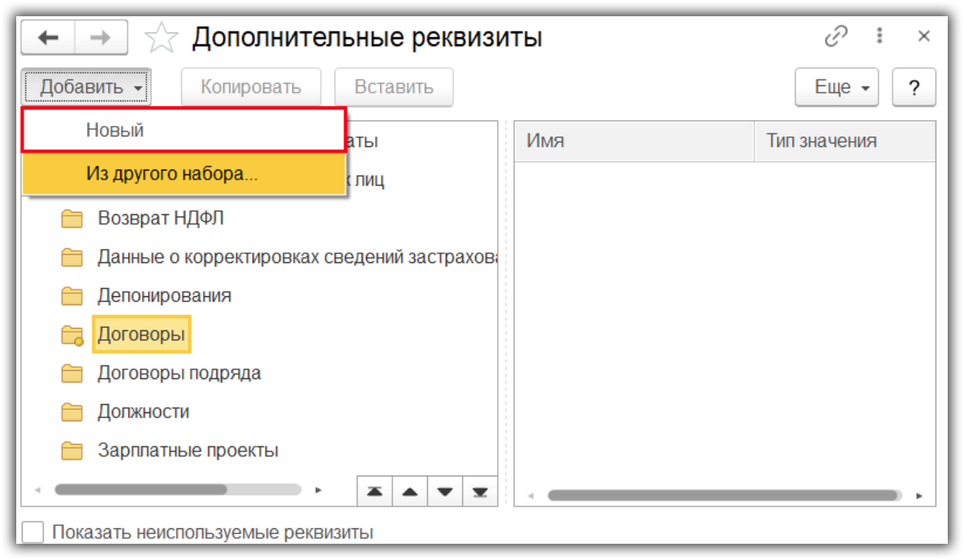Add window to favorites with star icon
Image resolution: width=964 pixels, height=560 pixels.
pyautogui.click(x=161, y=38)
